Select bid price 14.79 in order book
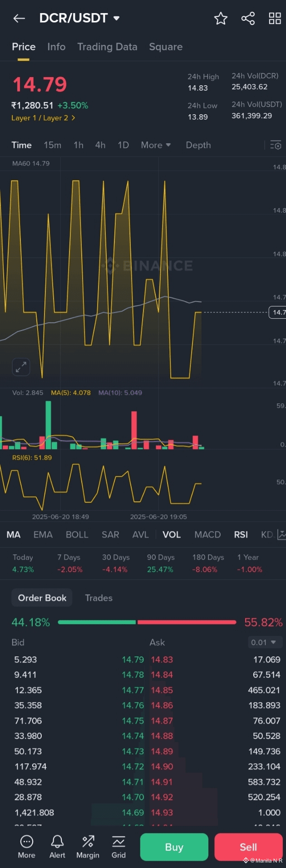The image size is (286, 868). [133, 659]
